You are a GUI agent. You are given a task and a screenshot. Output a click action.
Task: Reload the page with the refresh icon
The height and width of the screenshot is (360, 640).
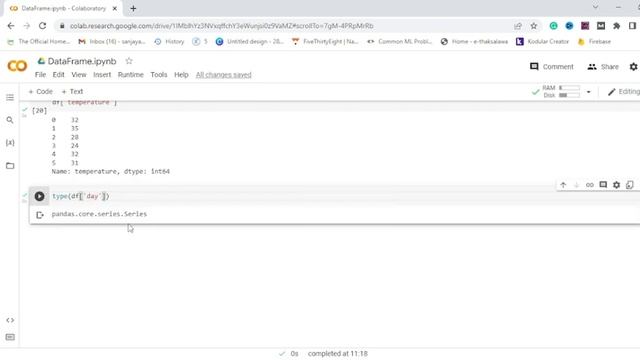click(x=42, y=26)
